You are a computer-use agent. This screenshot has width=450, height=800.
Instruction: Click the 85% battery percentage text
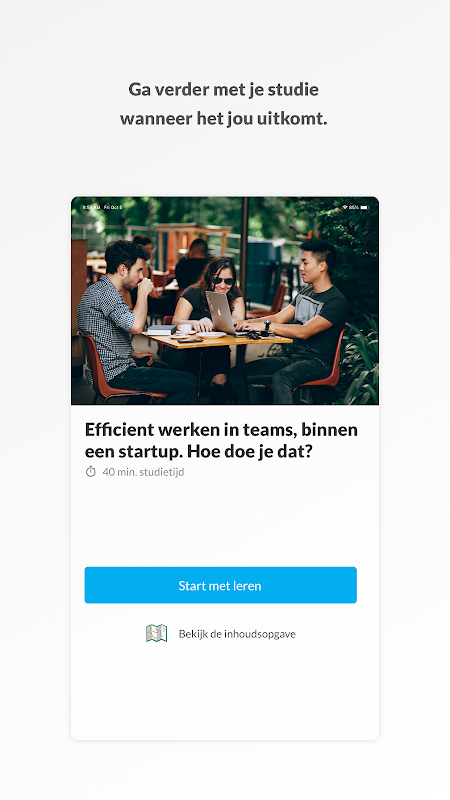click(x=354, y=207)
